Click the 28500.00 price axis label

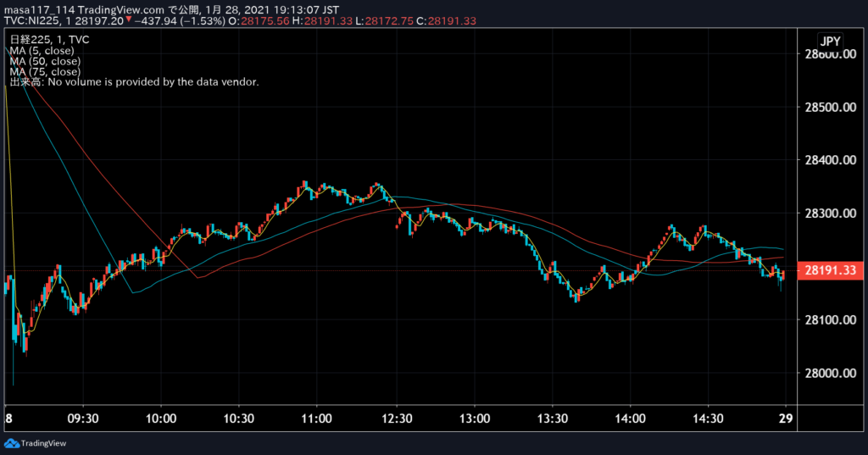pos(831,107)
